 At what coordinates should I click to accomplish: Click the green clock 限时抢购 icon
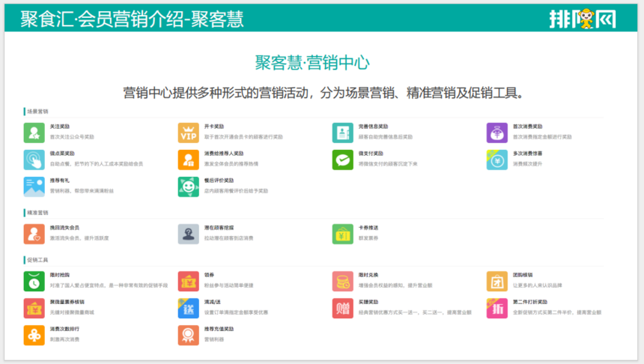pyautogui.click(x=34, y=282)
